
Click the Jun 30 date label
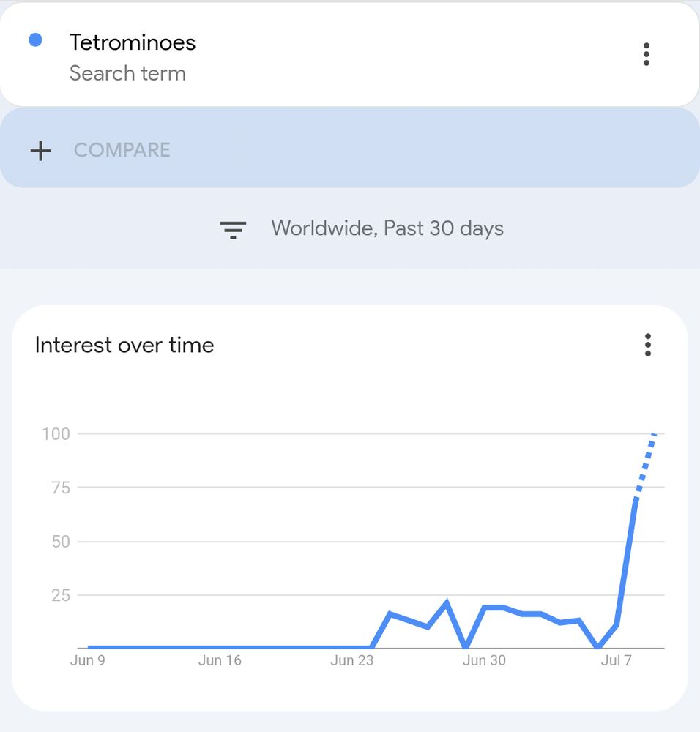pos(484,660)
